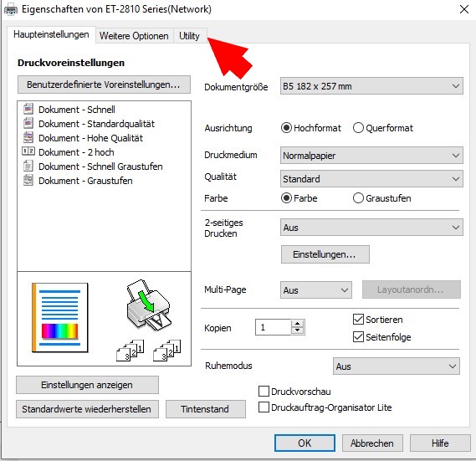476x461 pixels.
Task: Select the Dokument - Schnell preset icon
Action: [28, 109]
